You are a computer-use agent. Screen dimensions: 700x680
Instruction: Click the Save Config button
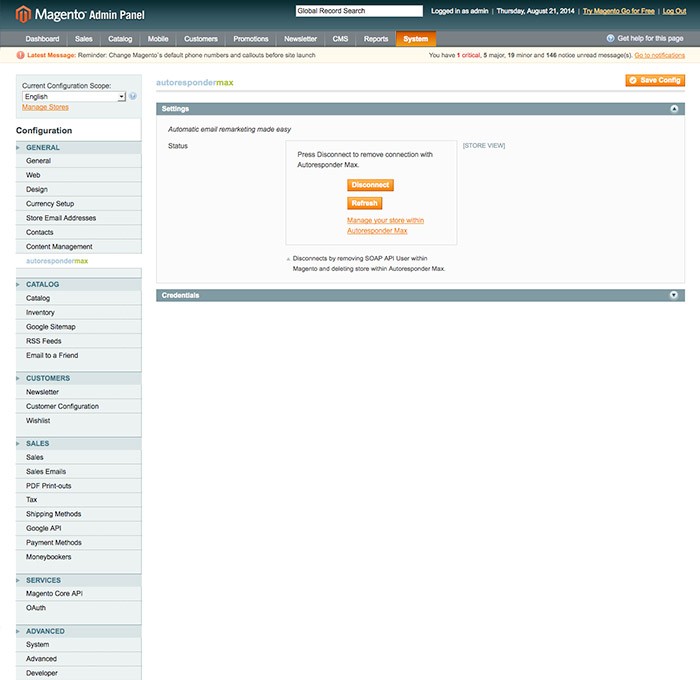[655, 80]
